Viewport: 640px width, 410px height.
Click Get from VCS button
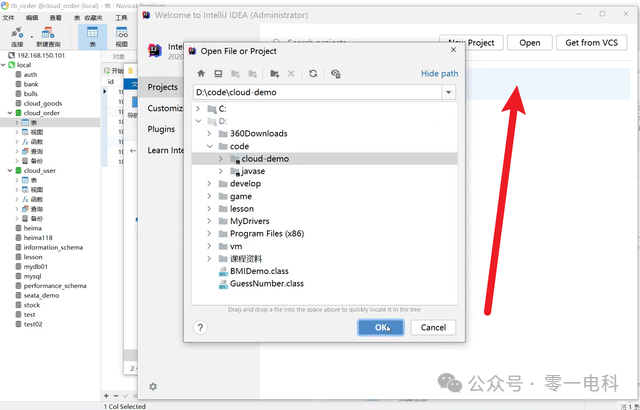[x=591, y=42]
